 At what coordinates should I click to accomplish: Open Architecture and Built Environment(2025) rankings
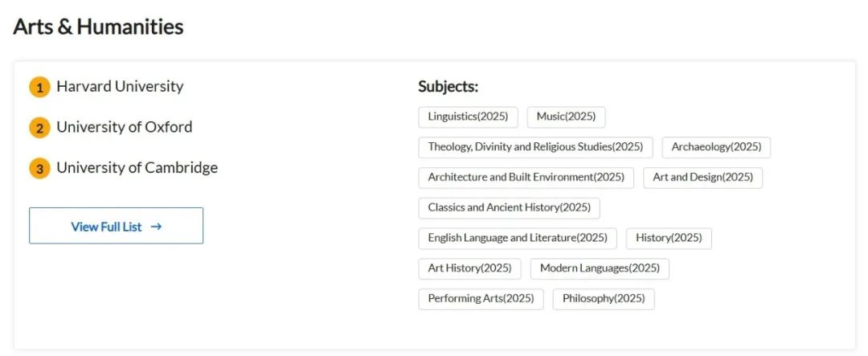pyautogui.click(x=526, y=178)
